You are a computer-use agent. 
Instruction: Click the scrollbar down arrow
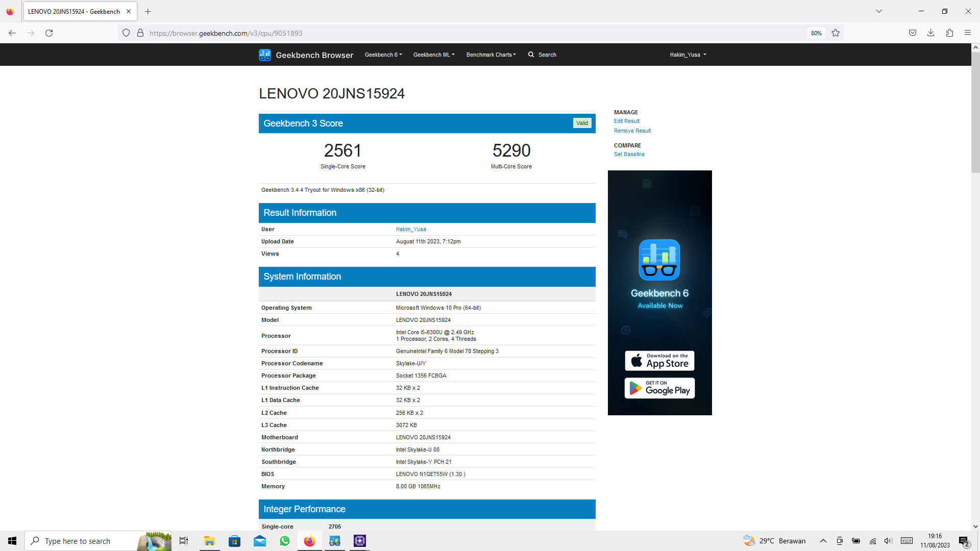tap(975, 527)
